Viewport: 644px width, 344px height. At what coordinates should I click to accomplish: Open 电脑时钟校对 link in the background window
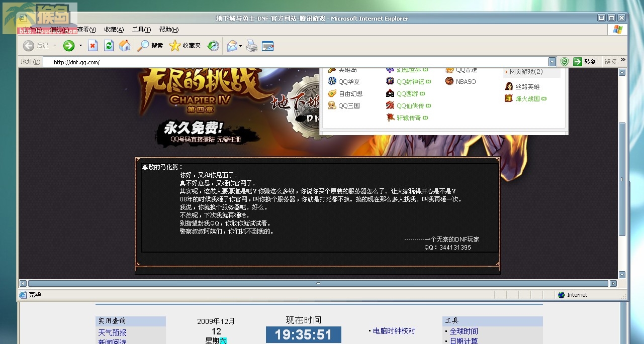(x=394, y=331)
